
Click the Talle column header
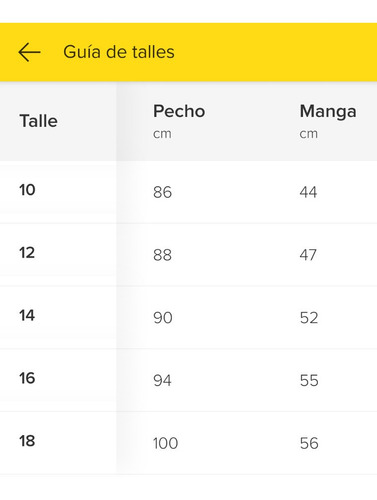39,121
